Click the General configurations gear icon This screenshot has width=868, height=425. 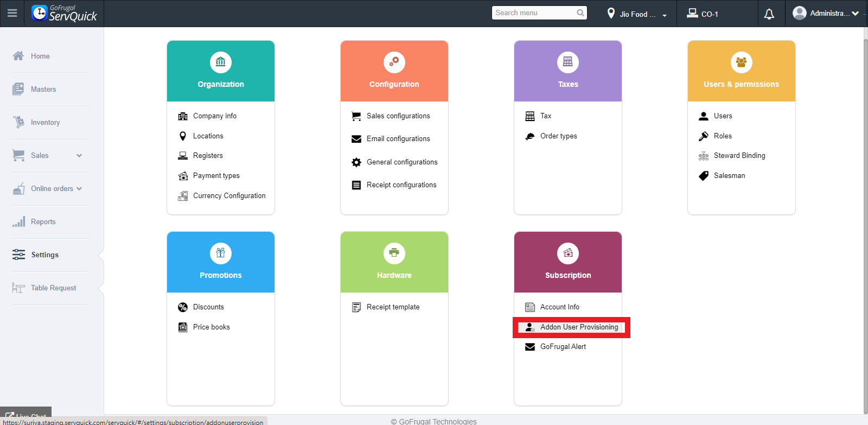click(x=356, y=162)
